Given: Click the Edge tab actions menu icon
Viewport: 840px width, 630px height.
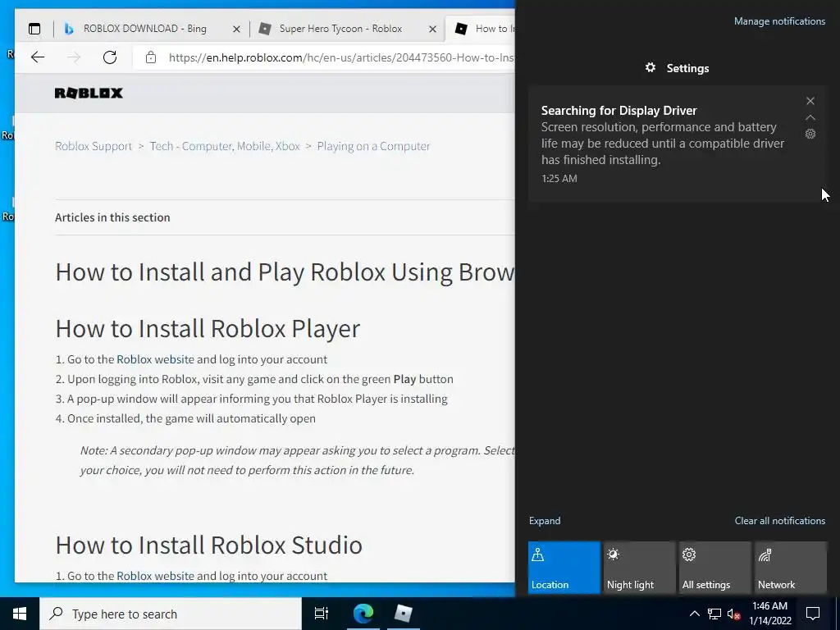Looking at the screenshot, I should [34, 29].
